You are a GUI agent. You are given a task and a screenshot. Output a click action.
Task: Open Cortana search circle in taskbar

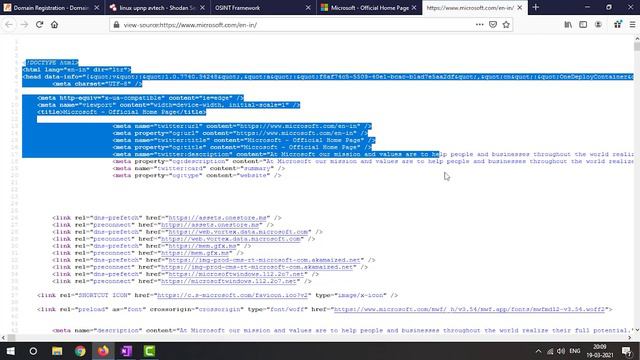33,351
